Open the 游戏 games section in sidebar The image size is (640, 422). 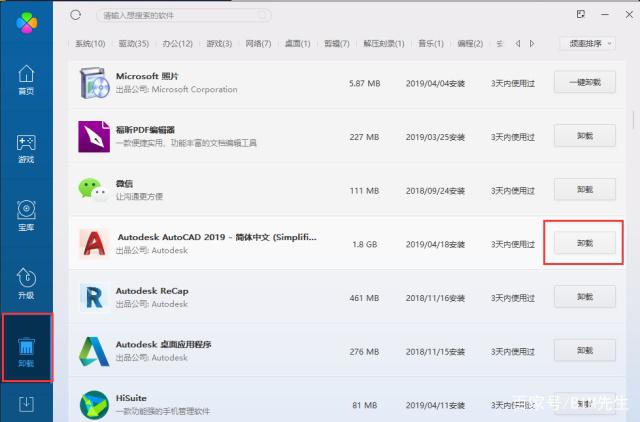(x=27, y=148)
